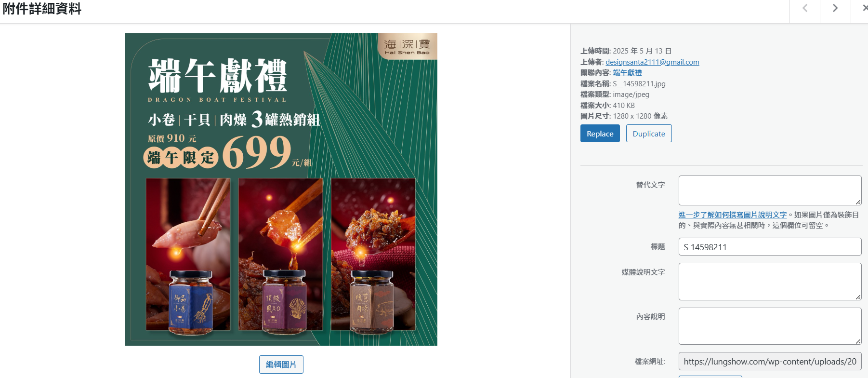Click the 標題 field containing S 14598211
Viewport: 868px width, 378px height.
(770, 247)
